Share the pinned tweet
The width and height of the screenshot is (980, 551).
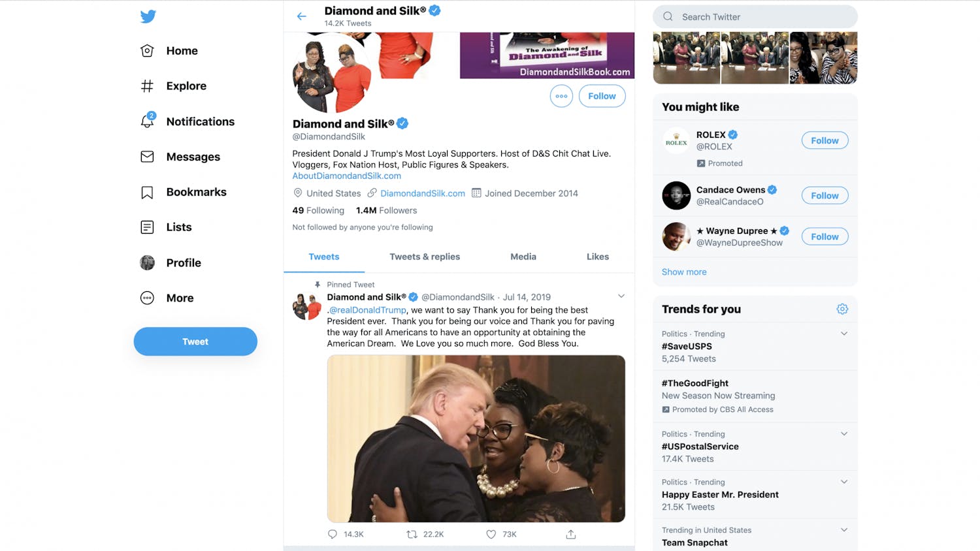pyautogui.click(x=571, y=534)
